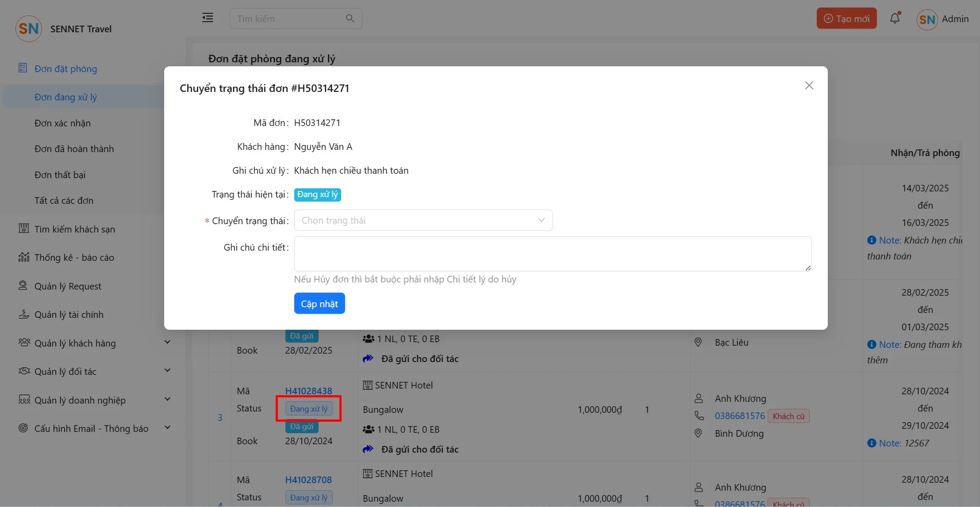Collapse the sidebar with the hamburger icon
980x507 pixels.
[x=208, y=18]
